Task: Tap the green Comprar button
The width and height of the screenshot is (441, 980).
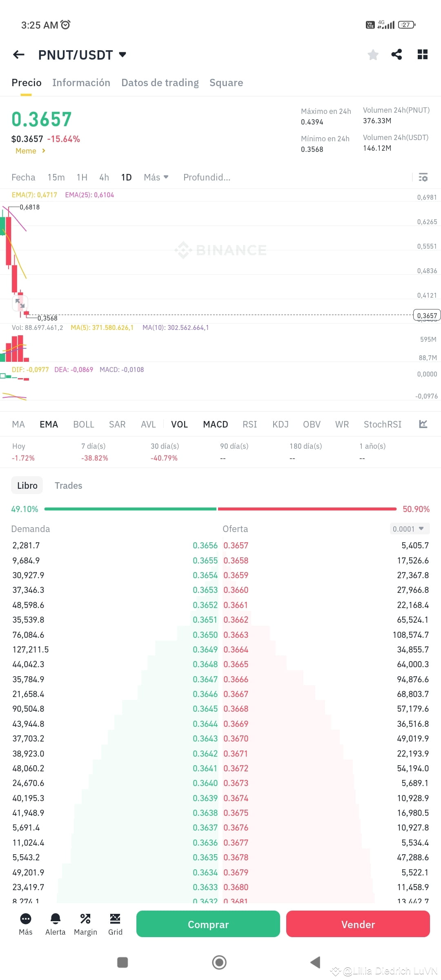Action: pyautogui.click(x=208, y=924)
